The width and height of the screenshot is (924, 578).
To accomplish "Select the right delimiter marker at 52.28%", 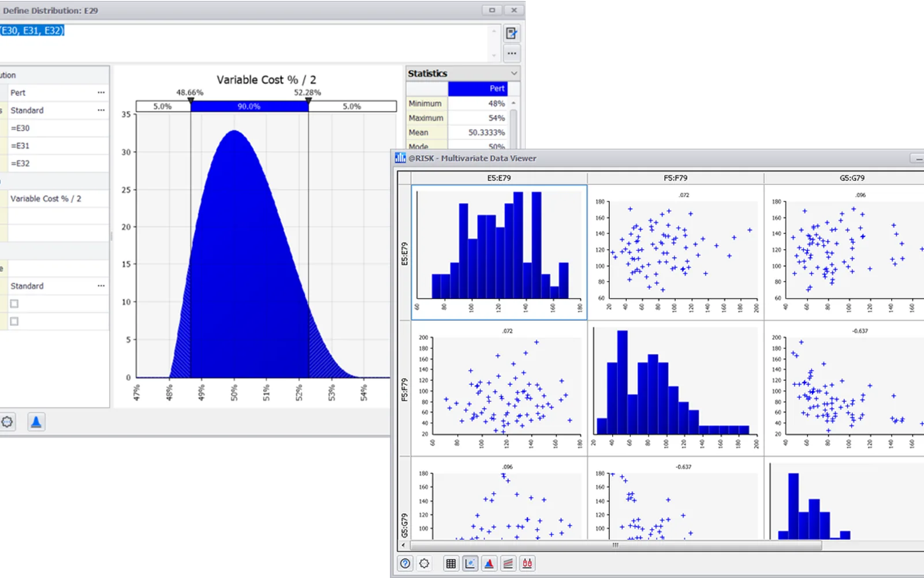I will (308, 101).
